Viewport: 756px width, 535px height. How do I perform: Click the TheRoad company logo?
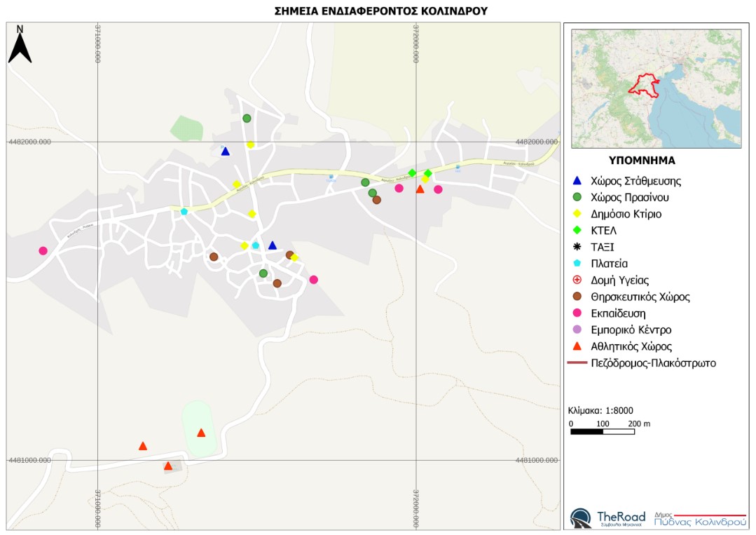click(607, 518)
